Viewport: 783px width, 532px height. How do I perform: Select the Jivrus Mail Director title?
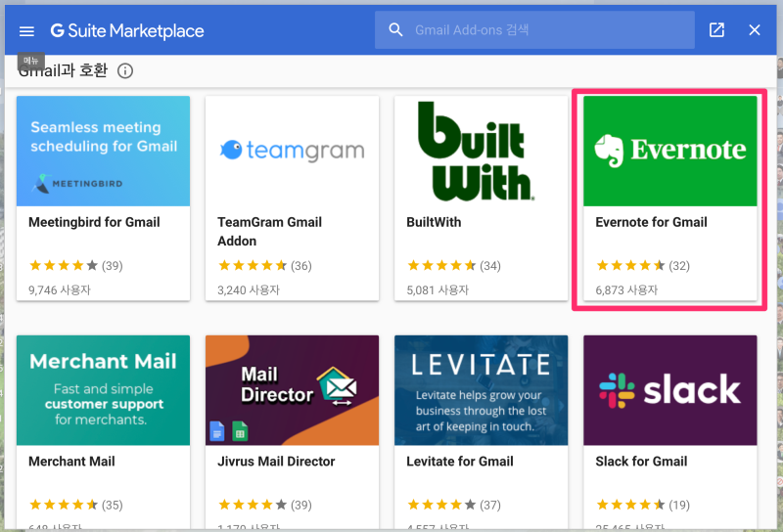point(276,462)
